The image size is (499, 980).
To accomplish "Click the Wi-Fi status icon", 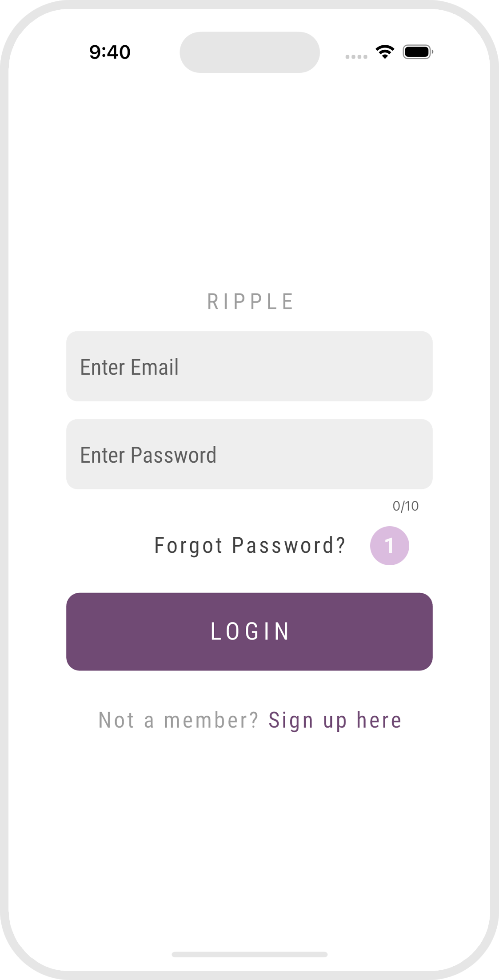I will point(385,52).
